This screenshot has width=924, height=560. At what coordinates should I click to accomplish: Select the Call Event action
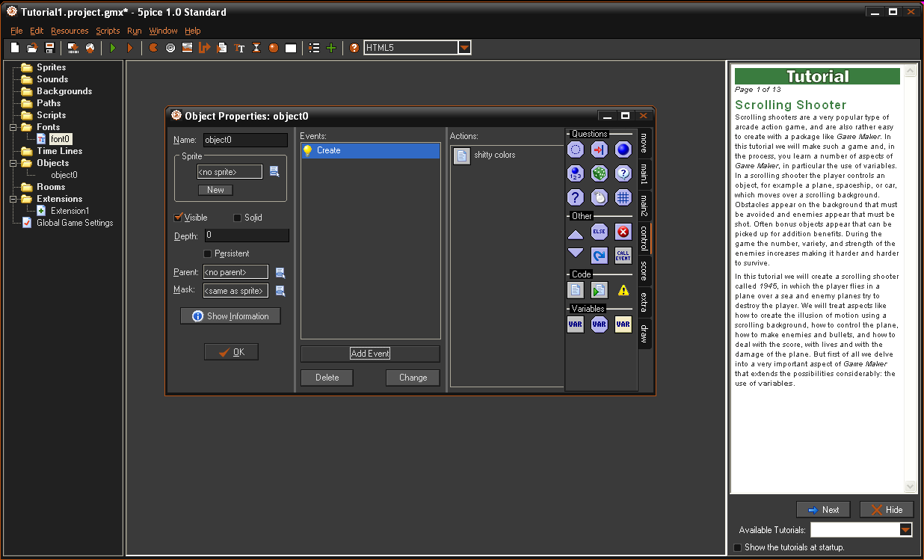(x=623, y=255)
